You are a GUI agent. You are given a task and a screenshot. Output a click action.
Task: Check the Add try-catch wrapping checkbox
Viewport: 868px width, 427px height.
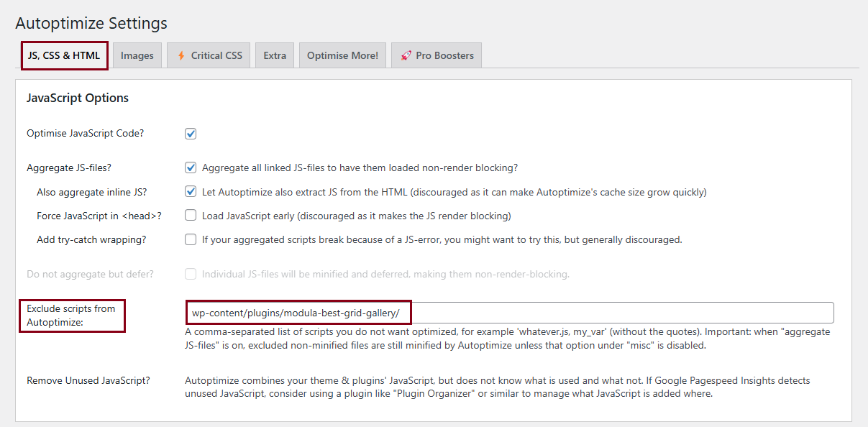191,239
